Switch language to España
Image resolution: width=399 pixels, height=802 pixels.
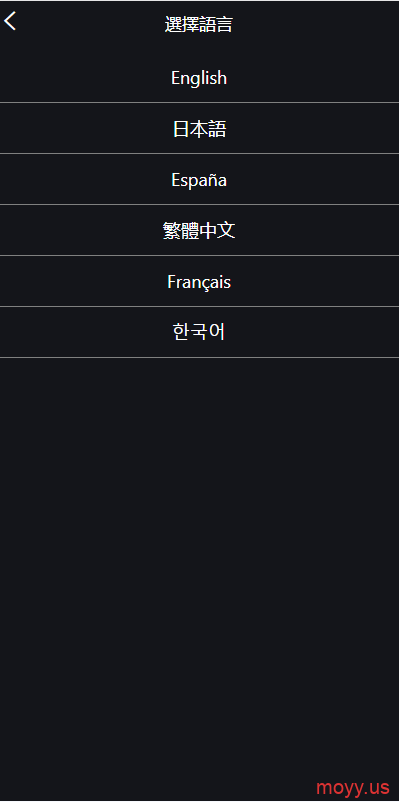coord(200,180)
